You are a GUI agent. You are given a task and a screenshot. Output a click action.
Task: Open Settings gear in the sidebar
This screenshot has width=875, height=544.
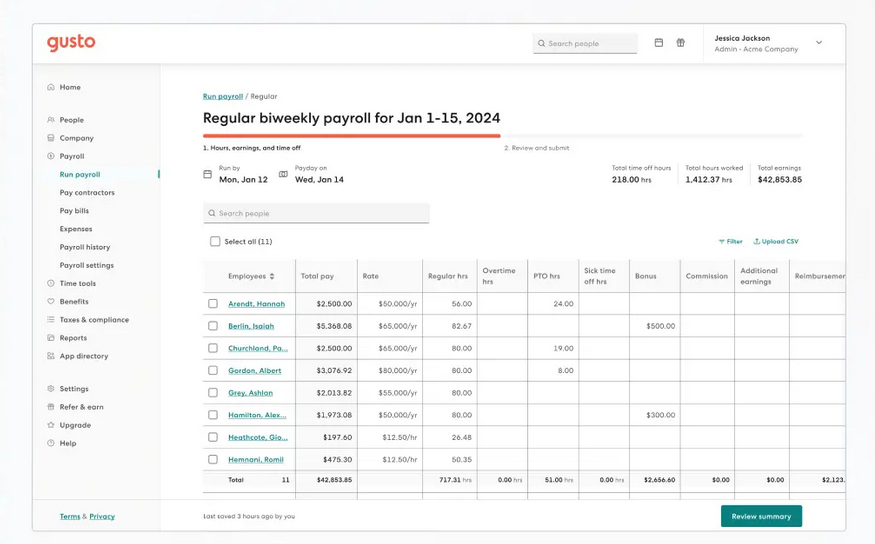(51, 389)
